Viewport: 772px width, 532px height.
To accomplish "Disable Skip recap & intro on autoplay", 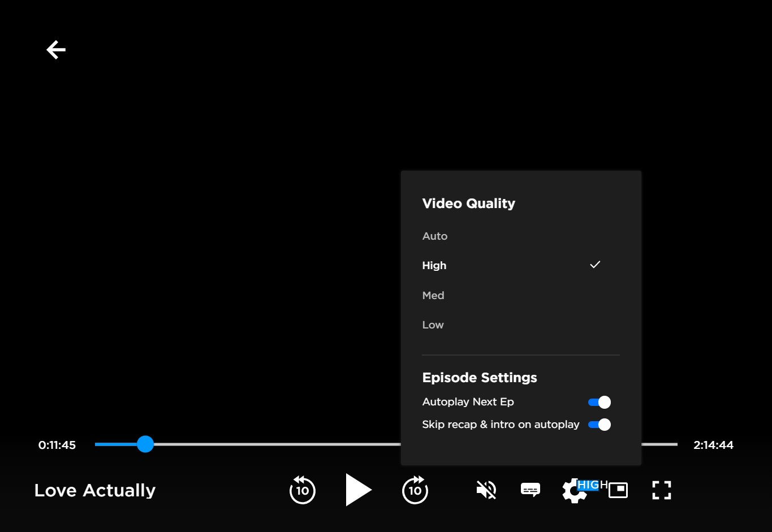I will (600, 425).
